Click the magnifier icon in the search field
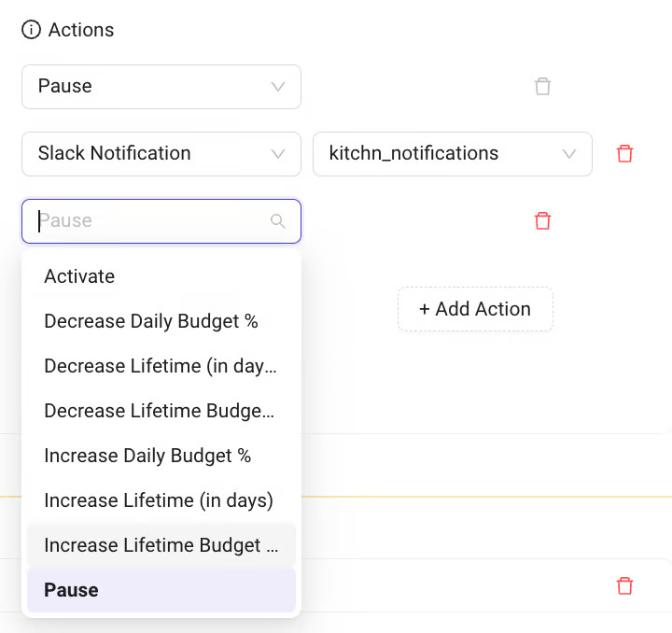 tap(277, 221)
